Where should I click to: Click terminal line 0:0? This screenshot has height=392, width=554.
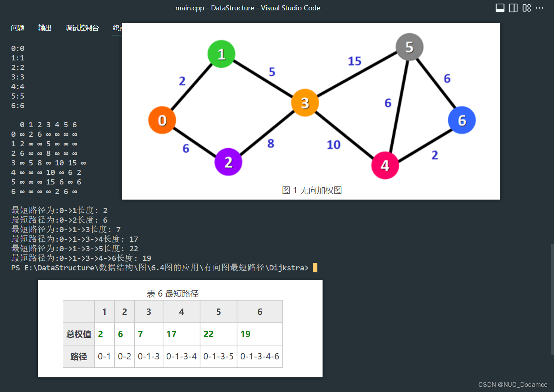[x=18, y=49]
